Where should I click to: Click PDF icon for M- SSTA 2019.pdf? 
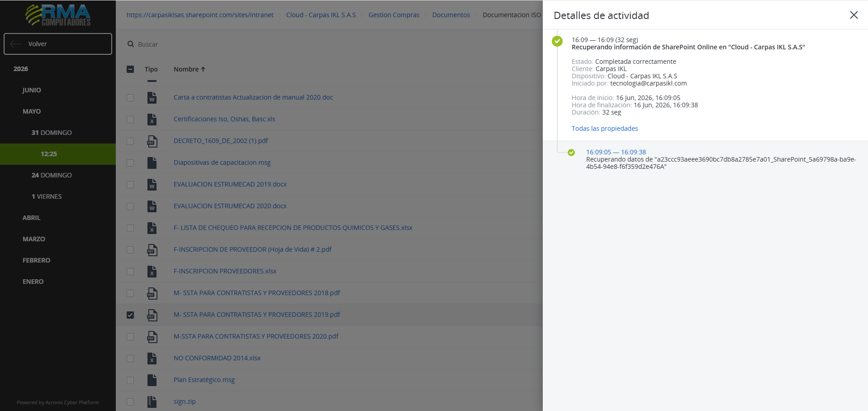[x=152, y=315]
